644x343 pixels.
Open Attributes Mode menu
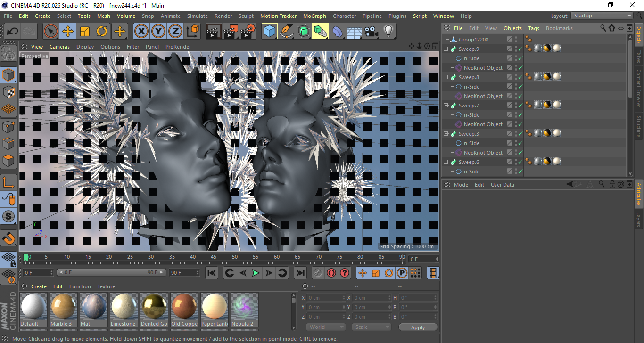click(461, 185)
